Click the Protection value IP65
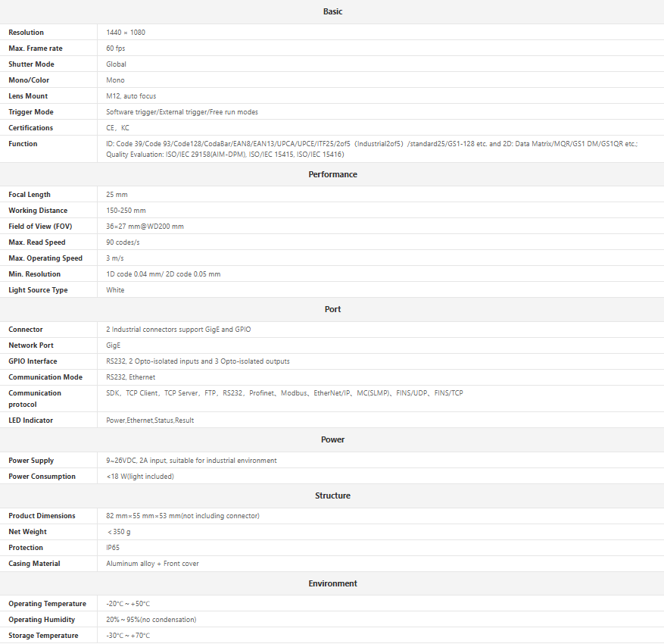 click(x=113, y=548)
